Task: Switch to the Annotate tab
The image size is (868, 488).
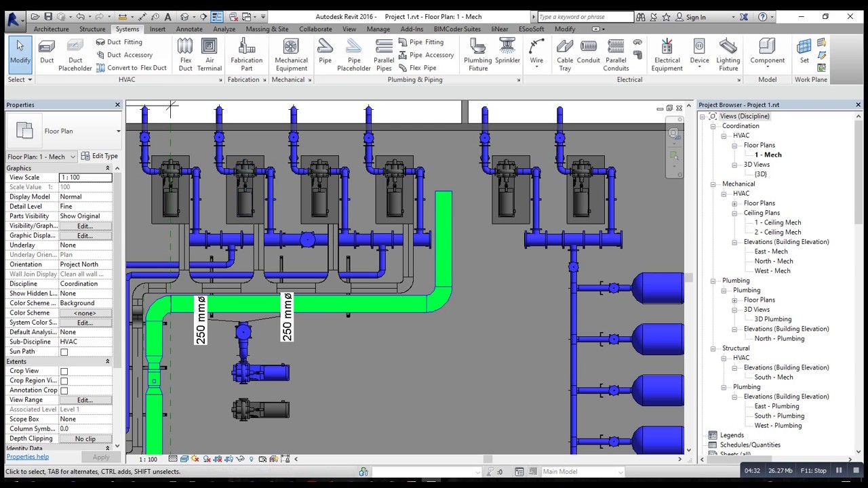Action: pos(189,29)
